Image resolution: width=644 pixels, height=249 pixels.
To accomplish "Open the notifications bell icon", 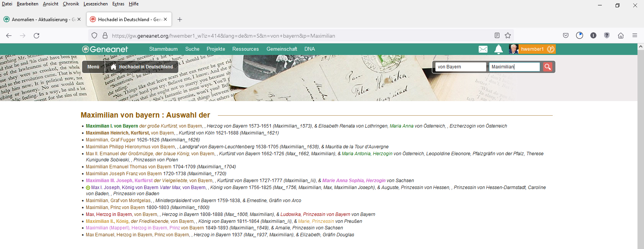I will 499,49.
